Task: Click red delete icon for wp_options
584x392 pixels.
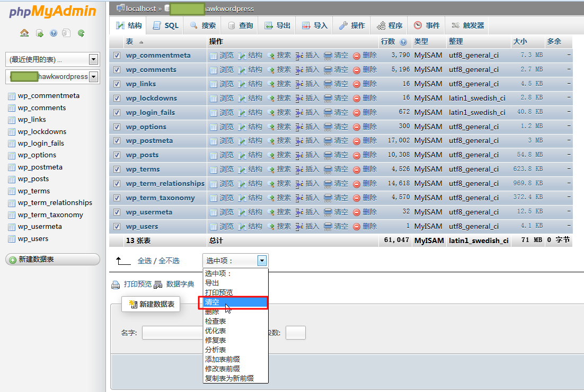Action: click(357, 127)
